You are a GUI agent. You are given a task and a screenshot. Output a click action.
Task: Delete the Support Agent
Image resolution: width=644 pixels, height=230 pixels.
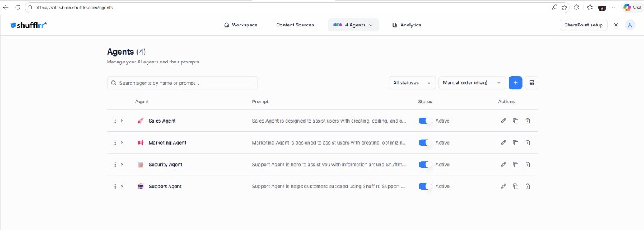(528, 186)
